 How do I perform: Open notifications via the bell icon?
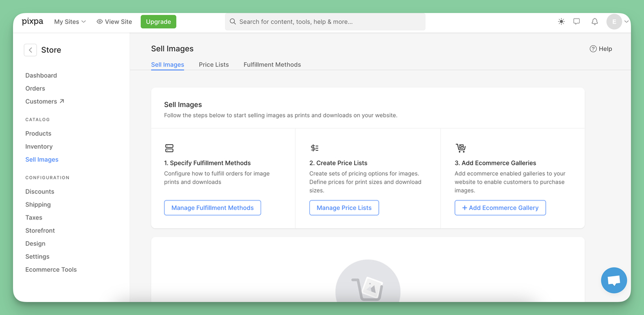tap(594, 22)
